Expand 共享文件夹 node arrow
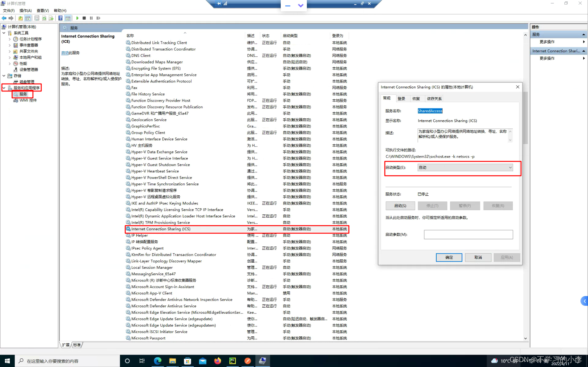This screenshot has width=588, height=367. coord(10,51)
